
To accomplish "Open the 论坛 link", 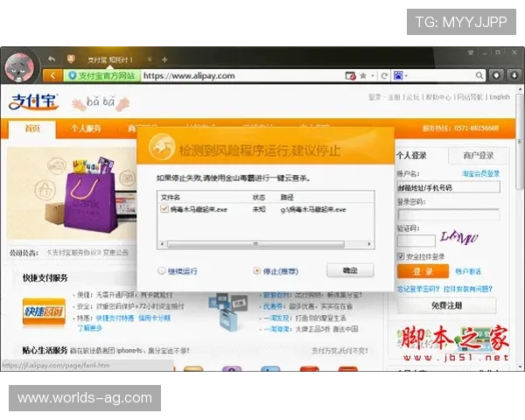I will tap(413, 97).
